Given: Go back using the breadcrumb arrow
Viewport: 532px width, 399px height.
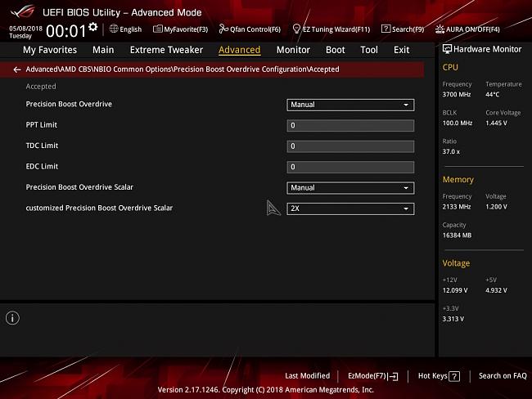Looking at the screenshot, I should pyautogui.click(x=17, y=69).
